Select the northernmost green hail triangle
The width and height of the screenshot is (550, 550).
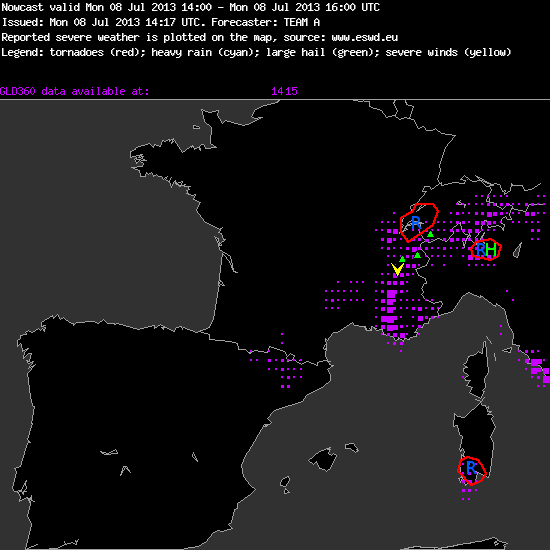(x=430, y=234)
